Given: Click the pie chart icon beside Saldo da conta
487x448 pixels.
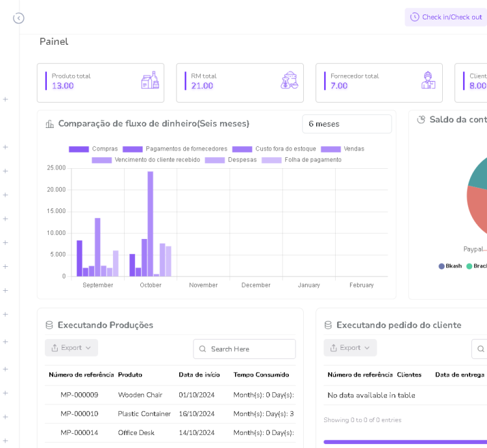Looking at the screenshot, I should [x=421, y=119].
